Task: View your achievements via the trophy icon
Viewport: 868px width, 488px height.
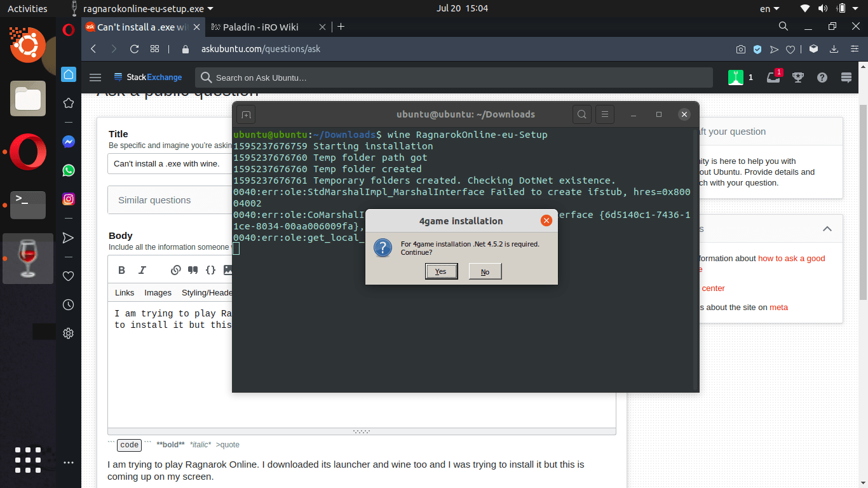Action: click(x=797, y=77)
